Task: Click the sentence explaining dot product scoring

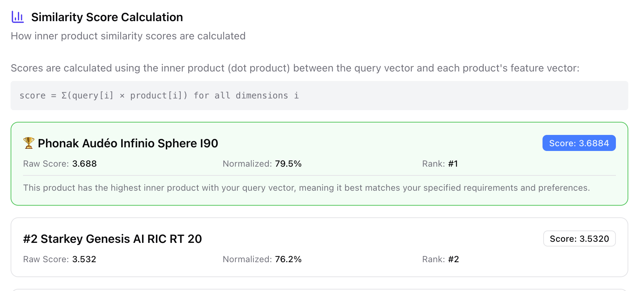Action: point(295,68)
